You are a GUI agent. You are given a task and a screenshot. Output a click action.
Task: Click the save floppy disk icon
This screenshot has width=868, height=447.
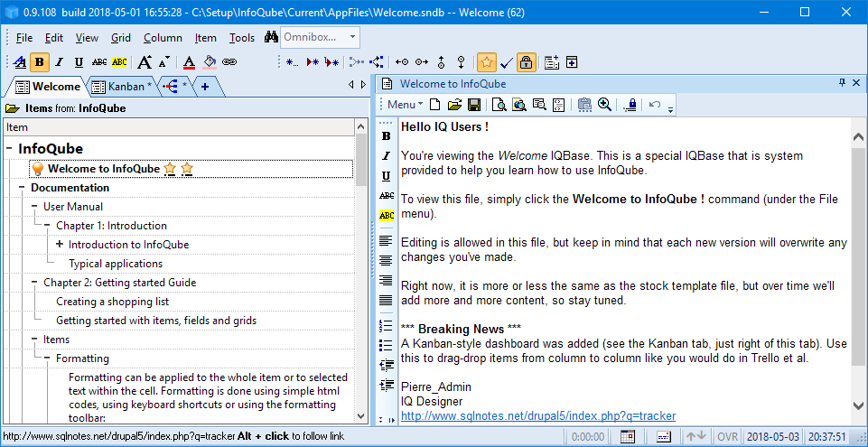pyautogui.click(x=474, y=105)
